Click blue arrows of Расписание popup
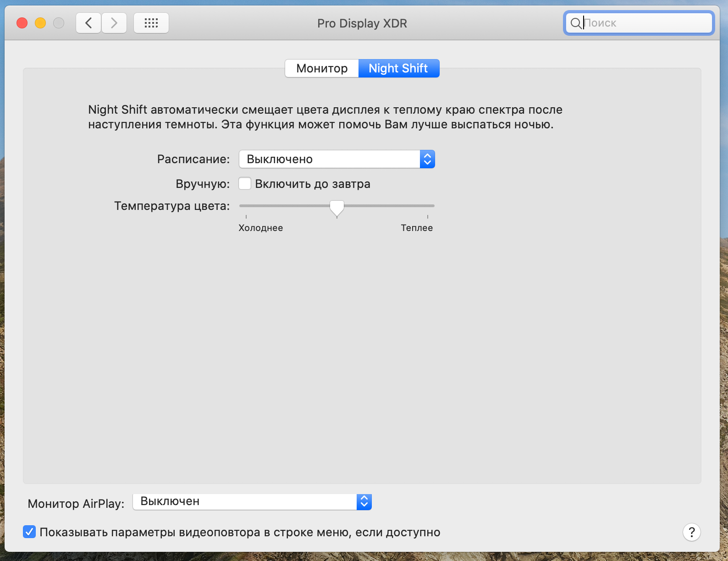The width and height of the screenshot is (728, 561). coord(427,159)
